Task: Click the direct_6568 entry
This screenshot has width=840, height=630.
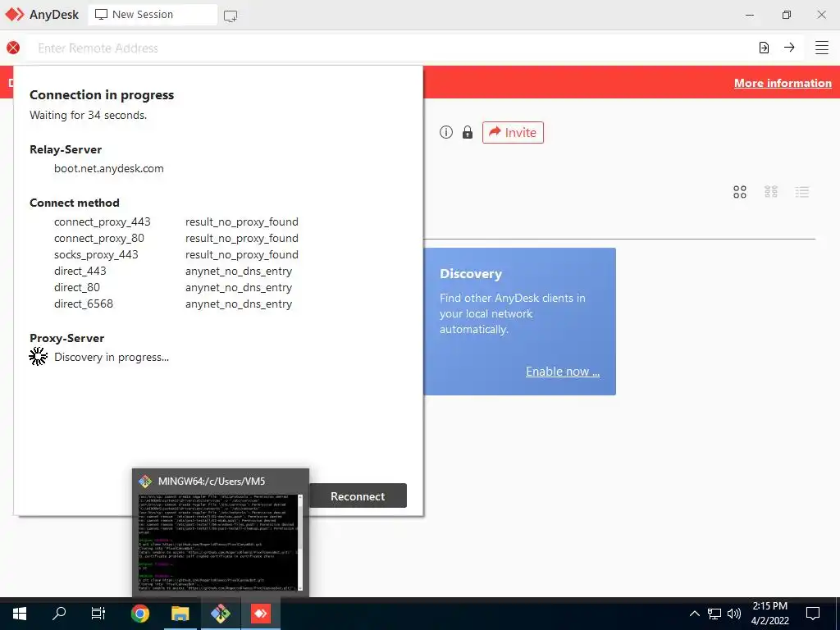Action: pos(84,304)
